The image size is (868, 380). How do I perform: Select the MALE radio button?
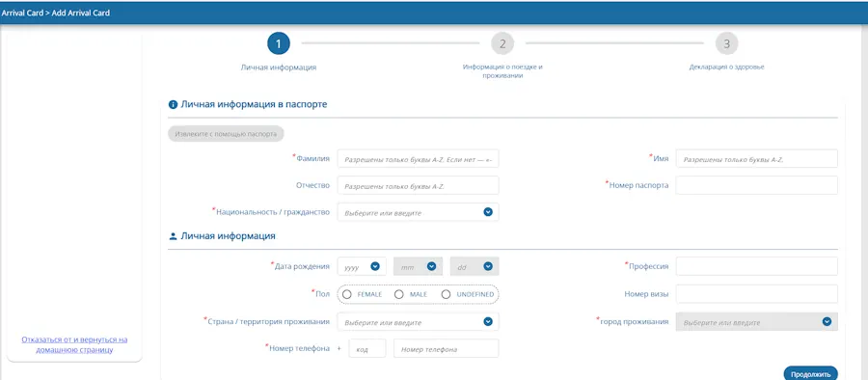pyautogui.click(x=398, y=295)
